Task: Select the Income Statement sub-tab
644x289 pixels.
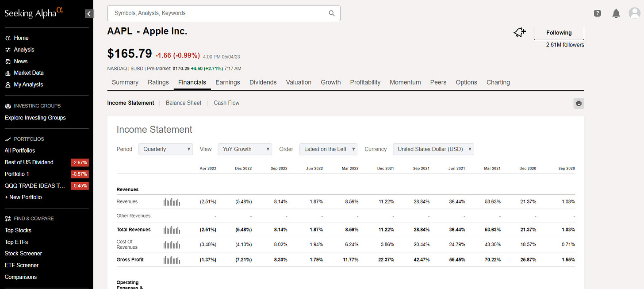Action: pyautogui.click(x=130, y=103)
